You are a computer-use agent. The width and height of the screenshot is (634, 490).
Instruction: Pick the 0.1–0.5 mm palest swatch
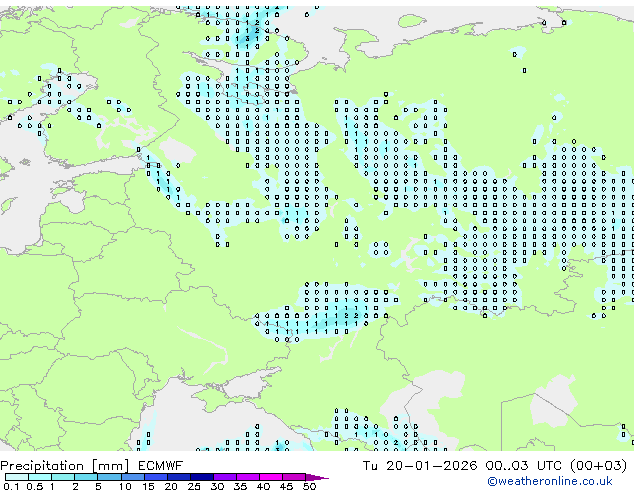[x=17, y=477]
